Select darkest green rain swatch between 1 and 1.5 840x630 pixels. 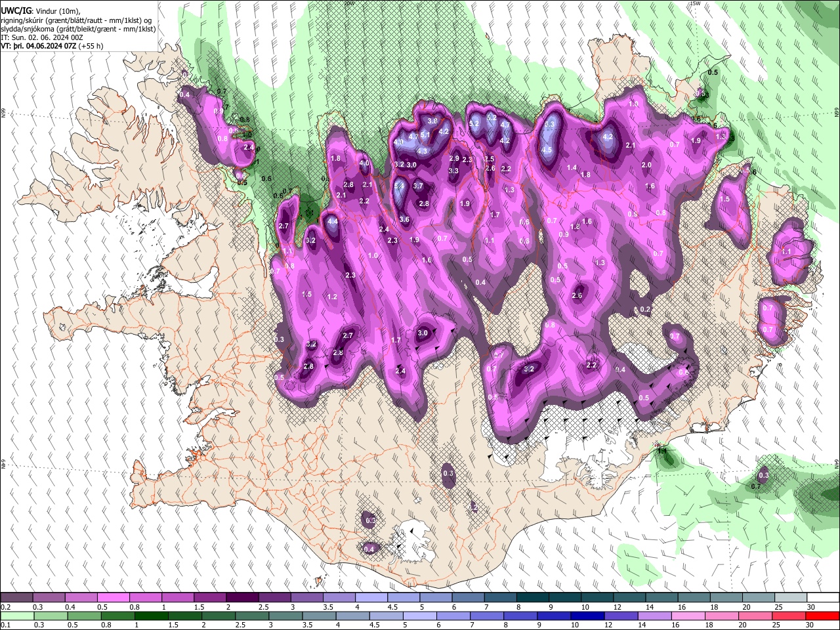coord(151,616)
